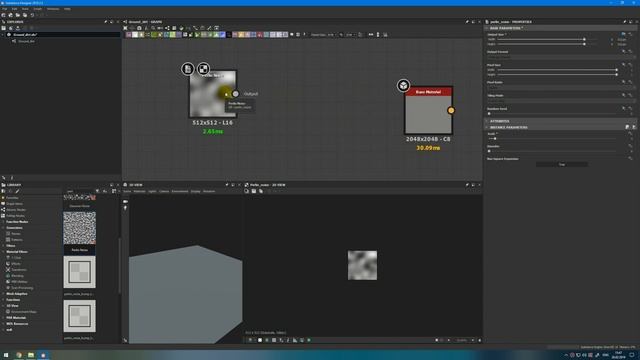Click the New package icon in main toolbar
This screenshot has height=360, width=640.
tap(4, 15)
